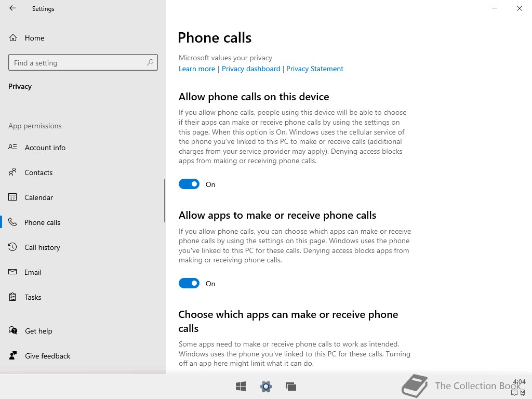Click the search magnifier icon
The image size is (532, 399).
150,62
